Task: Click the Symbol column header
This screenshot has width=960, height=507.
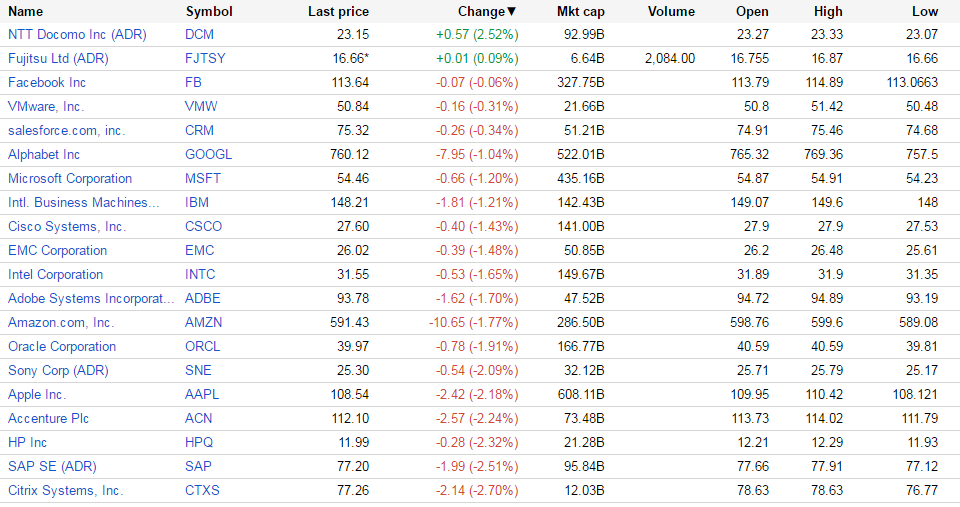Action: (209, 12)
